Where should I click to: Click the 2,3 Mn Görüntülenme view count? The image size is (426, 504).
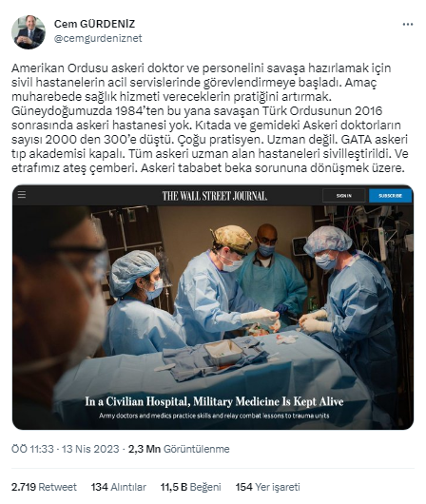coord(179,449)
